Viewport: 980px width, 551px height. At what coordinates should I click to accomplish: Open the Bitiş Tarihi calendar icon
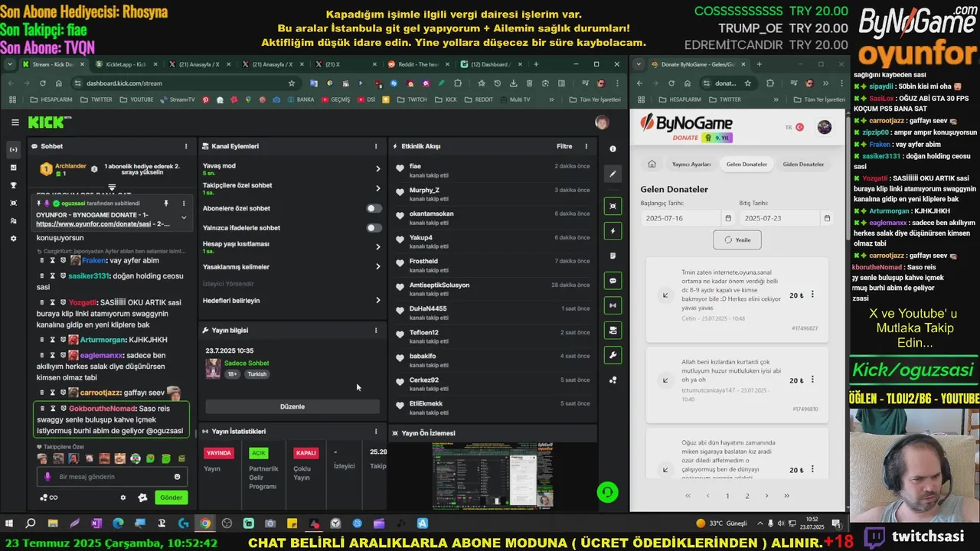coord(827,218)
